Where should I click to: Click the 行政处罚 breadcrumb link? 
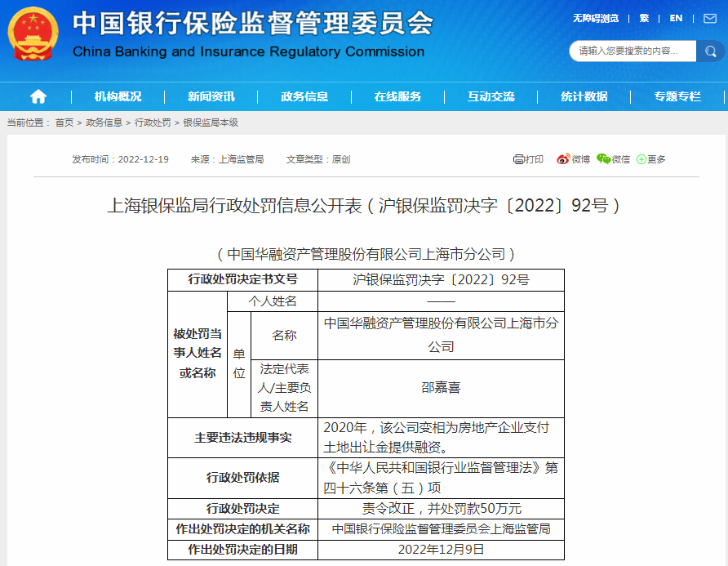tap(153, 123)
